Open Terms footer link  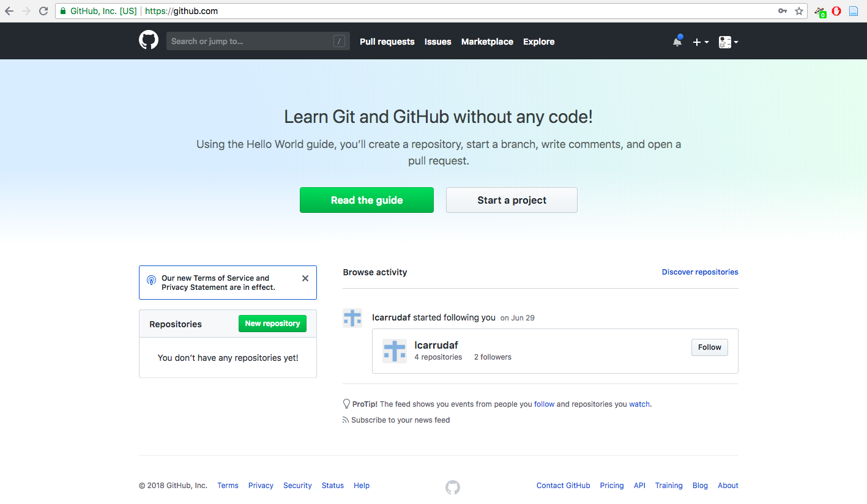[228, 486]
